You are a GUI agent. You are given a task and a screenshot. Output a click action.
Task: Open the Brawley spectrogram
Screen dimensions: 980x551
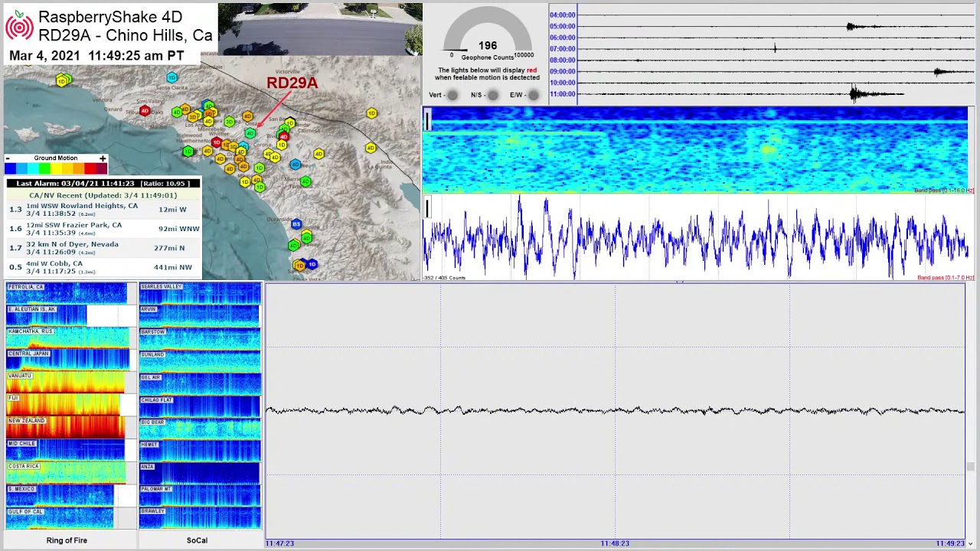tap(200, 517)
